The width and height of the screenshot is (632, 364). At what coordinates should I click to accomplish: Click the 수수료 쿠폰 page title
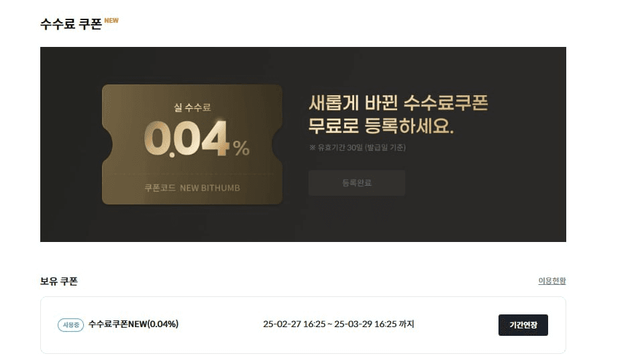(71, 24)
